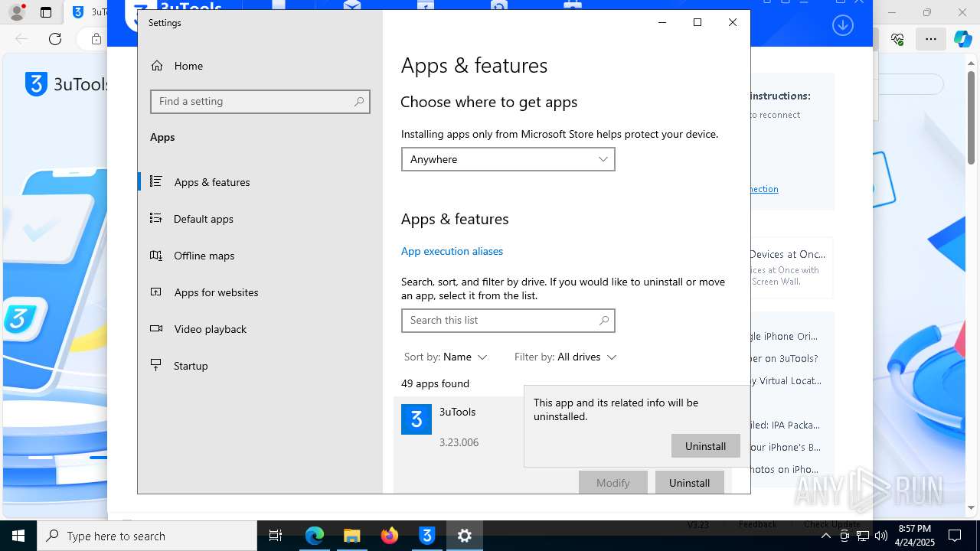Click the Uninstall button below the 3uTools entry
980x551 pixels.
pyautogui.click(x=689, y=483)
